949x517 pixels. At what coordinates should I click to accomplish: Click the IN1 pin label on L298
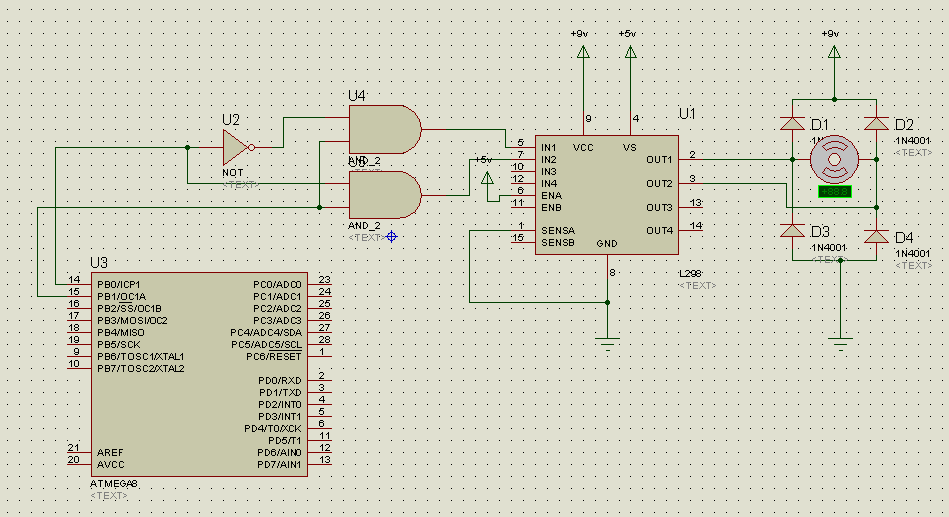click(548, 148)
